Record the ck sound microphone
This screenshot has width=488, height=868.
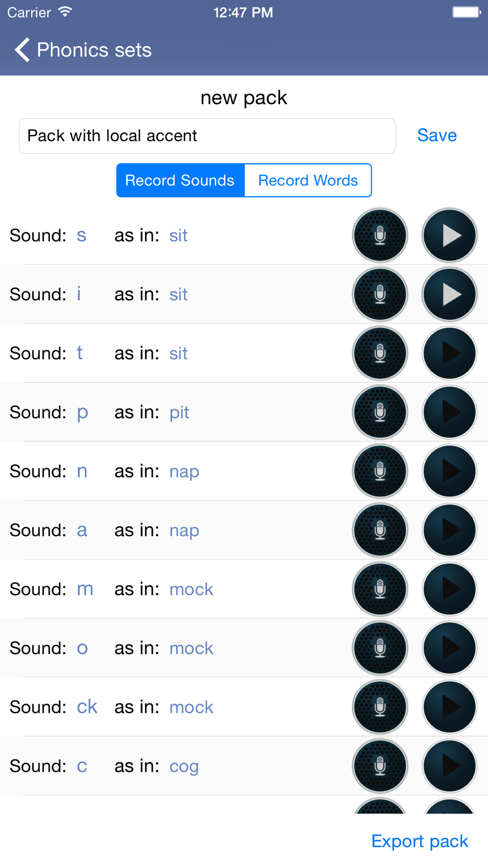pos(380,707)
